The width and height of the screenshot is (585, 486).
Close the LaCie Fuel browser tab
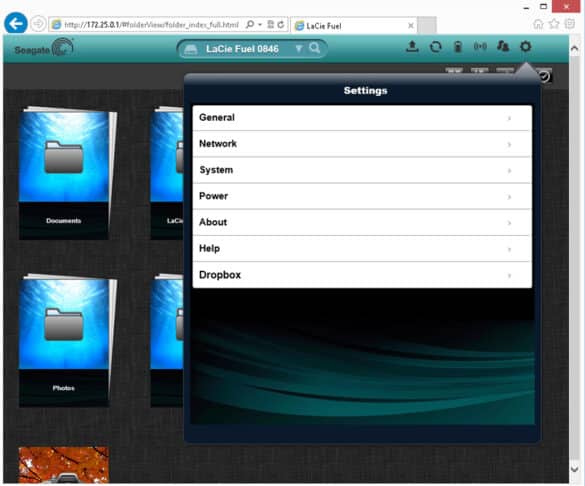click(410, 25)
